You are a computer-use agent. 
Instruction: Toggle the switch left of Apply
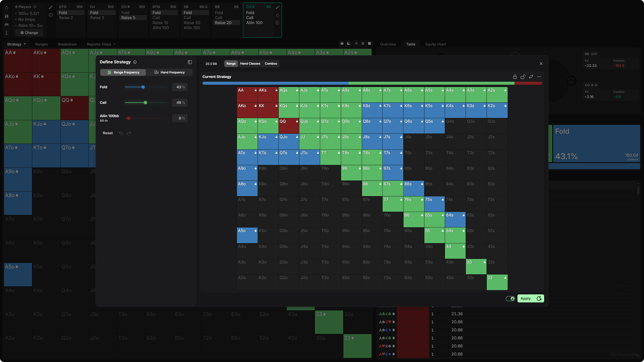coord(510,298)
